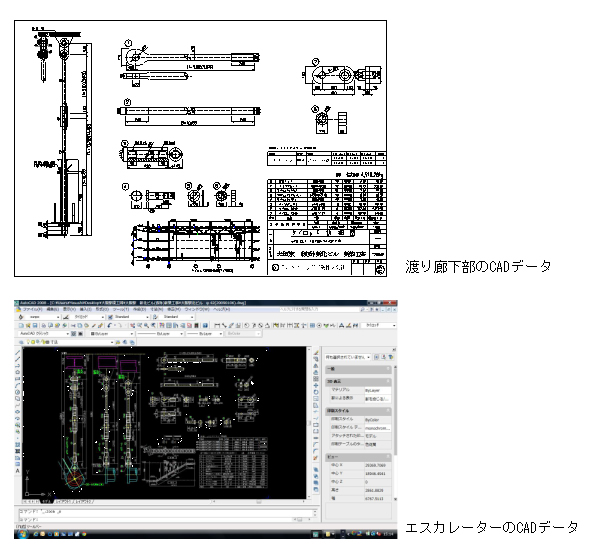Click the 中心 X value in ビュー section
The width and height of the screenshot is (600, 550).
(377, 465)
